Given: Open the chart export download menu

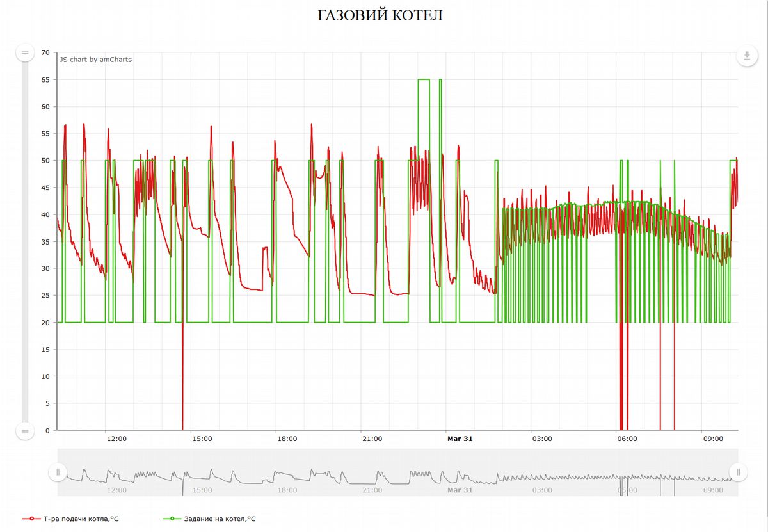Looking at the screenshot, I should [747, 56].
